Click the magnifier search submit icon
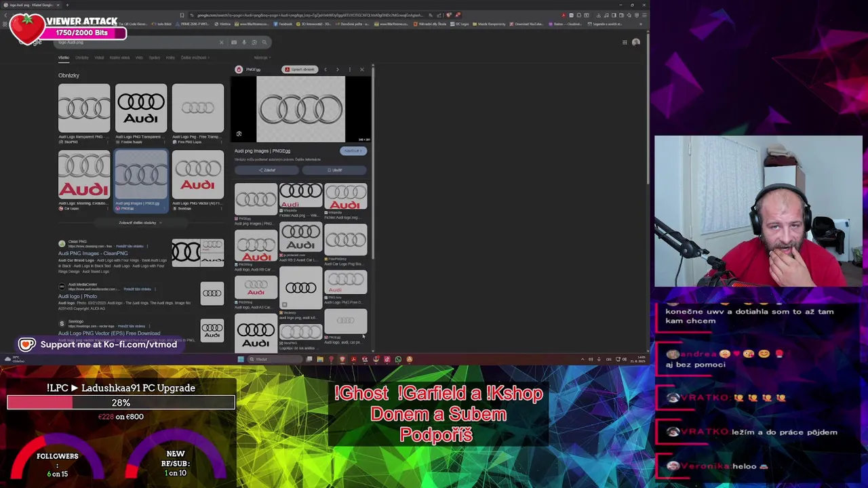Viewport: 868px width, 488px height. point(264,42)
